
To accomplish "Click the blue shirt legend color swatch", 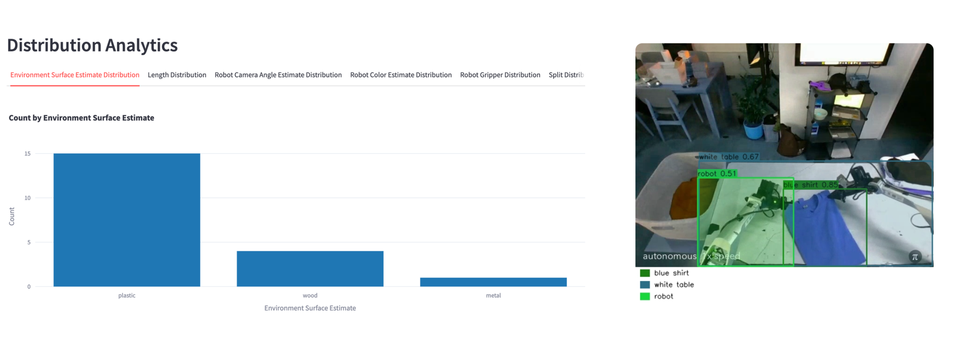I will point(645,273).
